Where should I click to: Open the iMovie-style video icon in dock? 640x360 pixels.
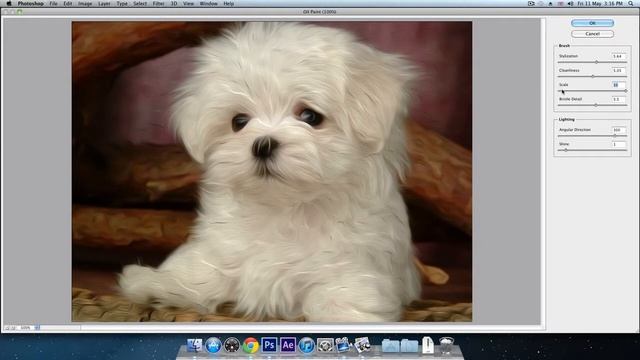[x=344, y=345]
